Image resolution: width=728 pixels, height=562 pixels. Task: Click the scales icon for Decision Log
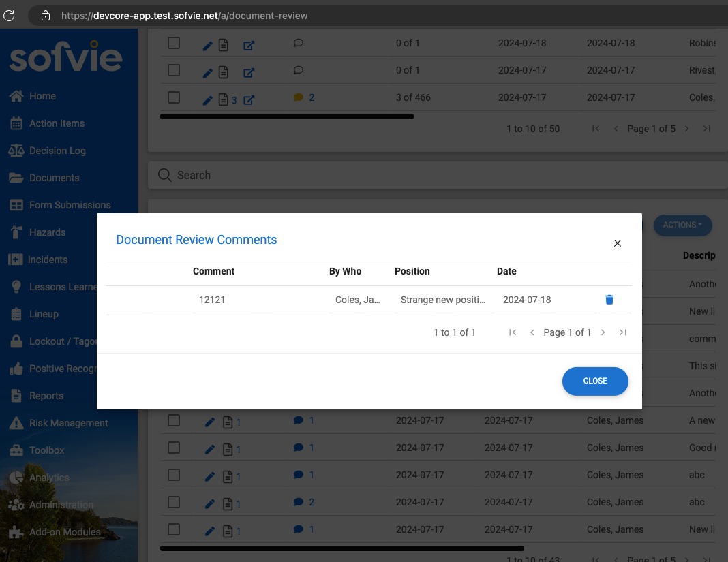click(x=16, y=151)
